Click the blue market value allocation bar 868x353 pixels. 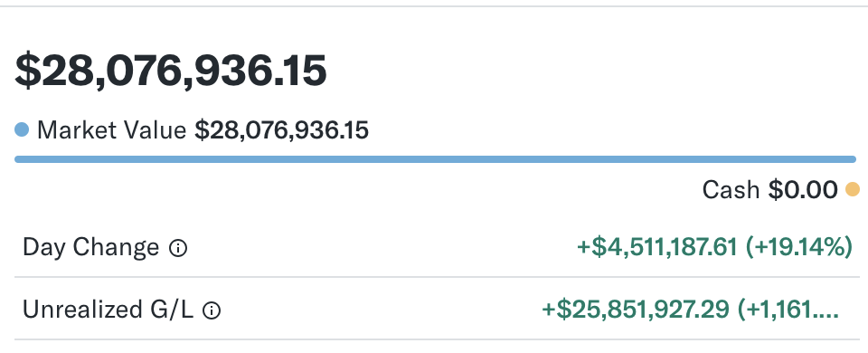435,159
